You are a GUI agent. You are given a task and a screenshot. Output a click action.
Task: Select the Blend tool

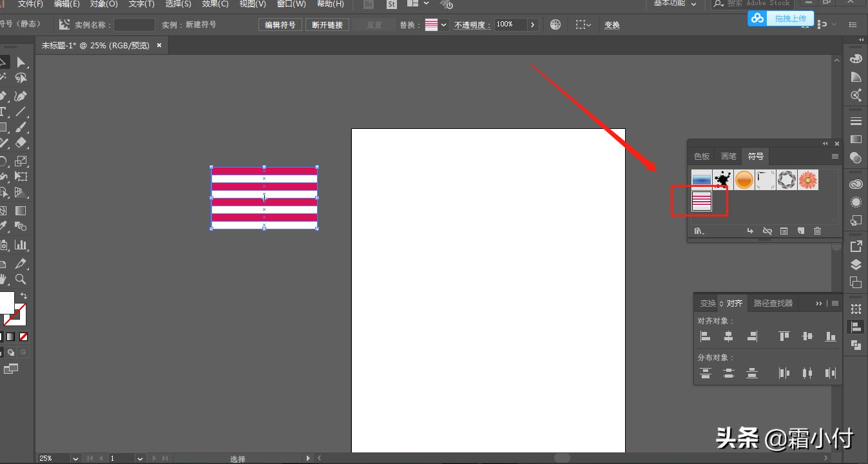[x=21, y=226]
